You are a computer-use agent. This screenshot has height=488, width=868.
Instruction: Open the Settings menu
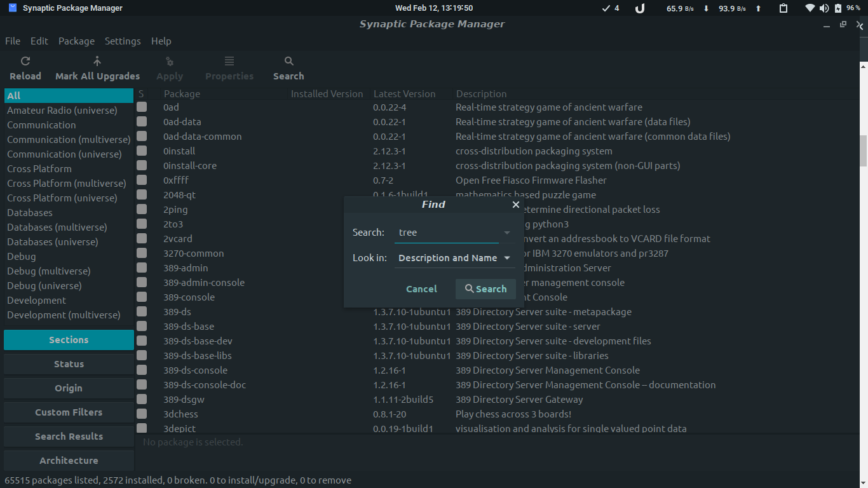(x=123, y=41)
